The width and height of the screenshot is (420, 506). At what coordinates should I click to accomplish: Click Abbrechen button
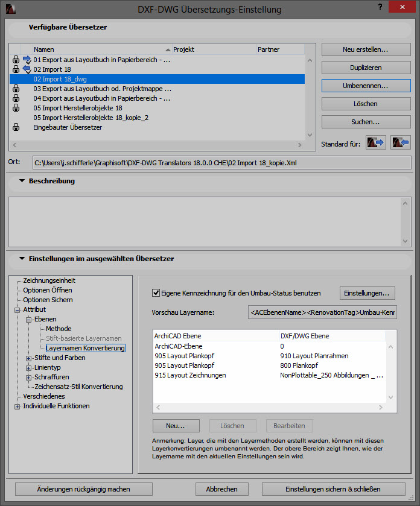pyautogui.click(x=222, y=489)
